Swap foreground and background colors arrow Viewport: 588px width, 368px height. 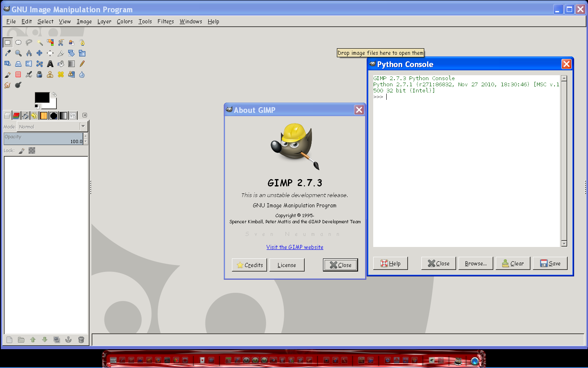point(54,94)
